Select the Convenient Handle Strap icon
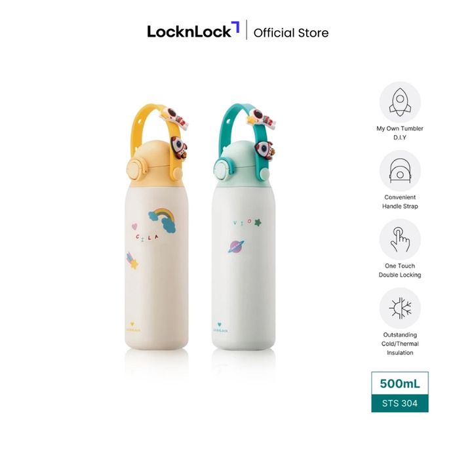Screen dimensions: 476x476 (400, 170)
